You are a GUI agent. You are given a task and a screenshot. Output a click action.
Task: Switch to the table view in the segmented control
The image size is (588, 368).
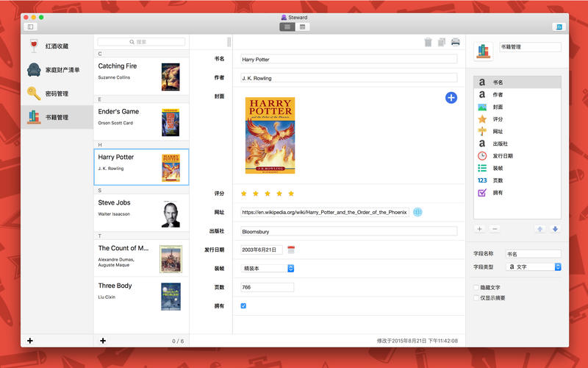point(302,27)
